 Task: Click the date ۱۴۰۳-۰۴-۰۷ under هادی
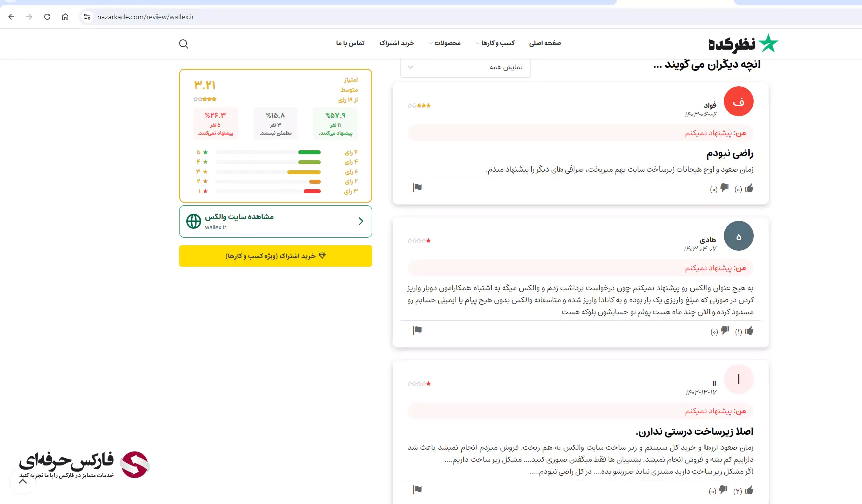(x=700, y=249)
